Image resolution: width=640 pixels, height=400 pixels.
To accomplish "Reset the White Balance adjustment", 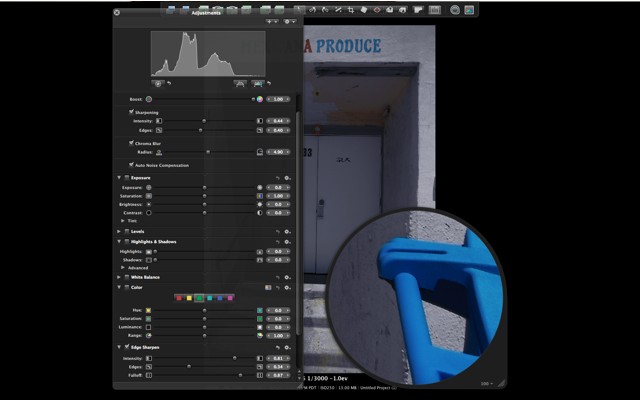I will pyautogui.click(x=278, y=277).
